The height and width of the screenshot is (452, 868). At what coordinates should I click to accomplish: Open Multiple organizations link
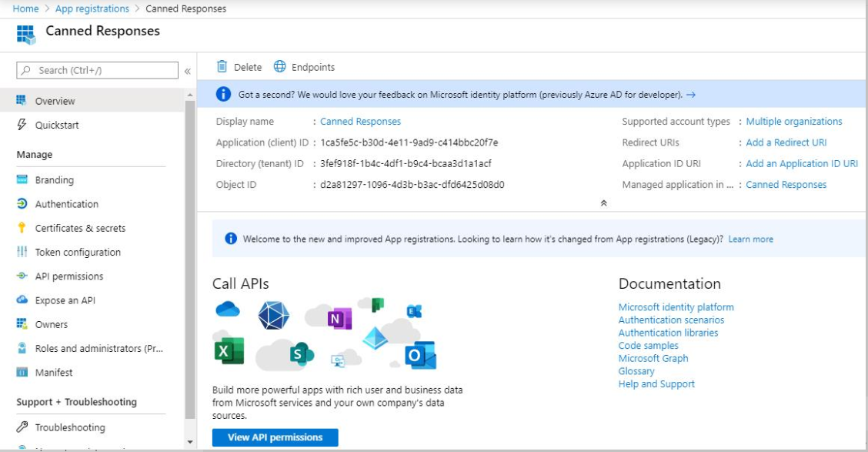tap(794, 122)
